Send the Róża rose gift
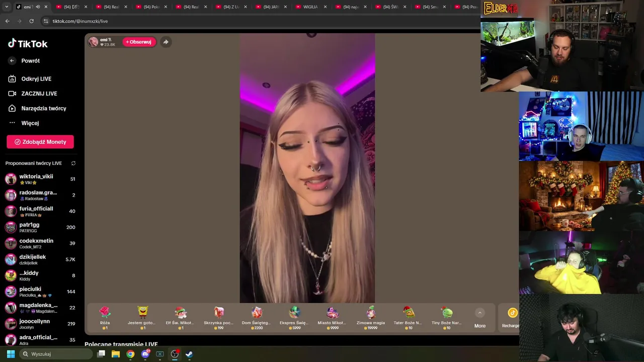This screenshot has width=644, height=362. 105,318
